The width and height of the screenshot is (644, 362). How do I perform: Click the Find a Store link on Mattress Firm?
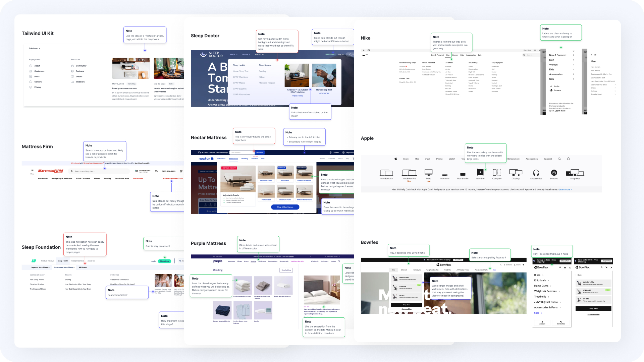point(138,179)
